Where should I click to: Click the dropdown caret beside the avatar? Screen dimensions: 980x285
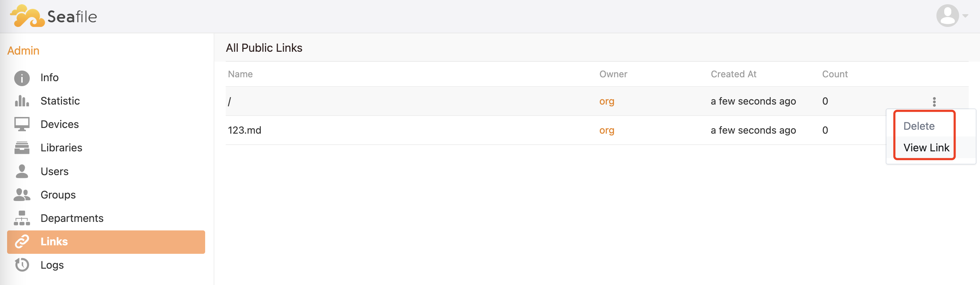[965, 16]
